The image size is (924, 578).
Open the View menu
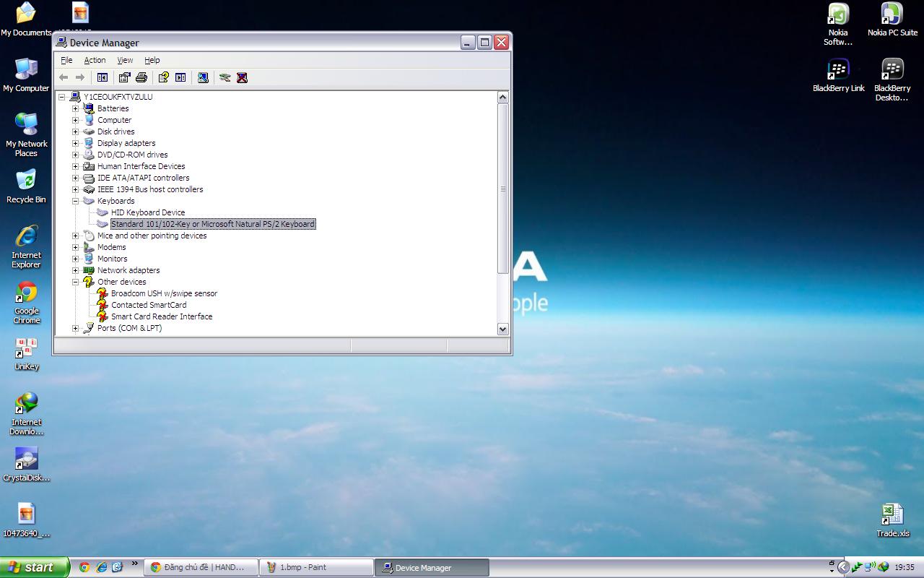[x=125, y=60]
